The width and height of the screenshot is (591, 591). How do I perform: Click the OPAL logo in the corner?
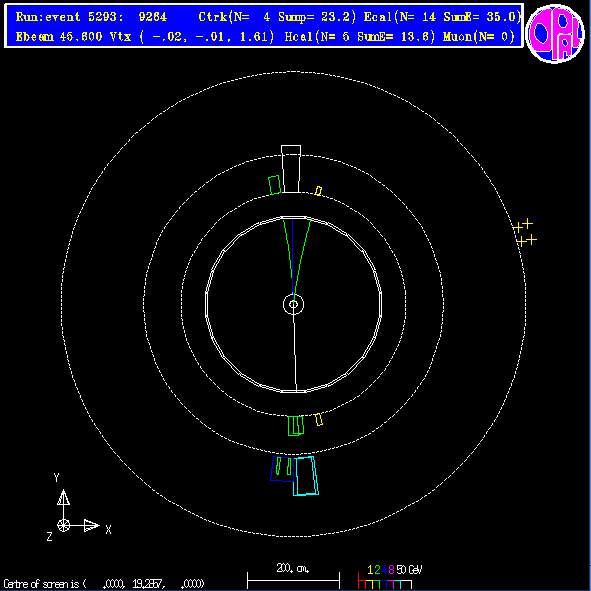555,33
